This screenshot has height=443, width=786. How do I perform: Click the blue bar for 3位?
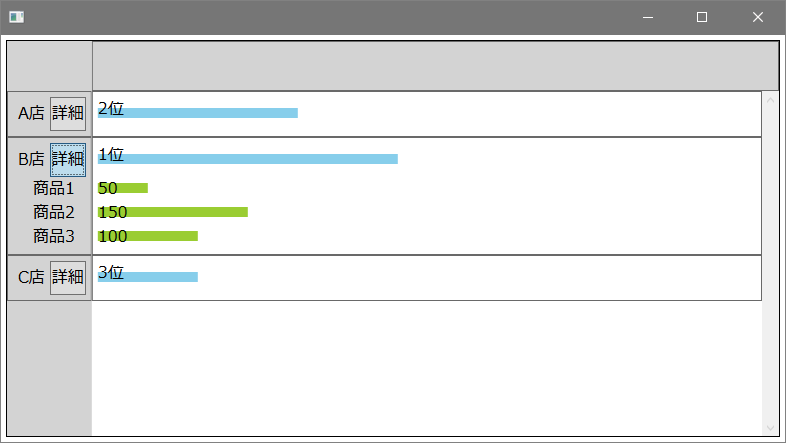pos(148,277)
